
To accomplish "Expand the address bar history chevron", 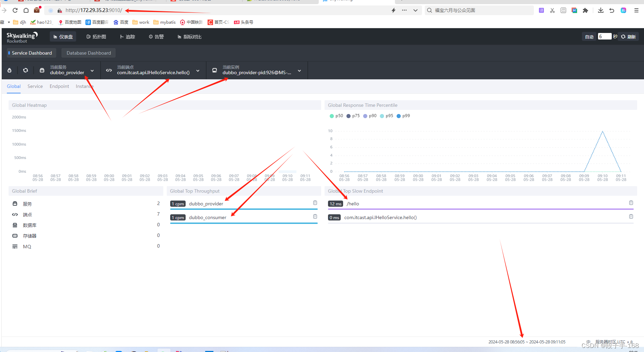I will 415,10.
